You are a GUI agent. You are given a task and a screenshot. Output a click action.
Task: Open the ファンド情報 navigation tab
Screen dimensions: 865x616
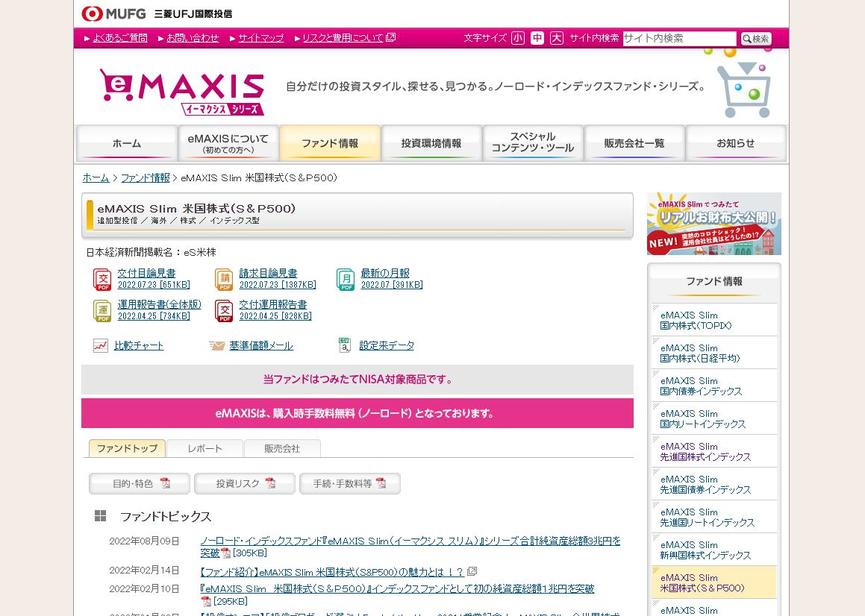click(330, 143)
